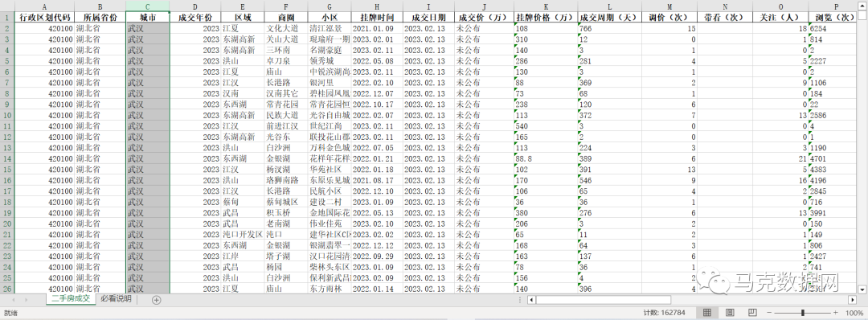Select column O header
This screenshot has height=320, width=868.
tap(780, 6)
